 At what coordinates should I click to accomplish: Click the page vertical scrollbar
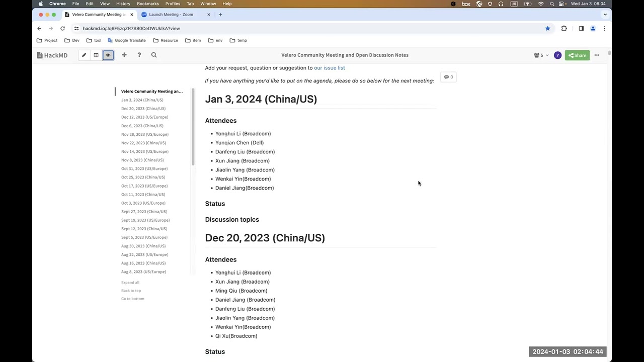click(609, 53)
